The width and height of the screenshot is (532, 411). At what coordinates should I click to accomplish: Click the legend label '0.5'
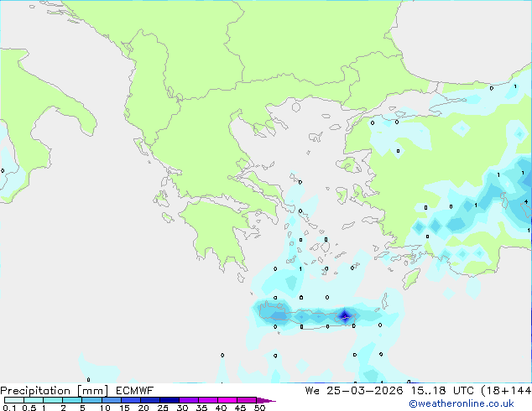click(x=29, y=408)
